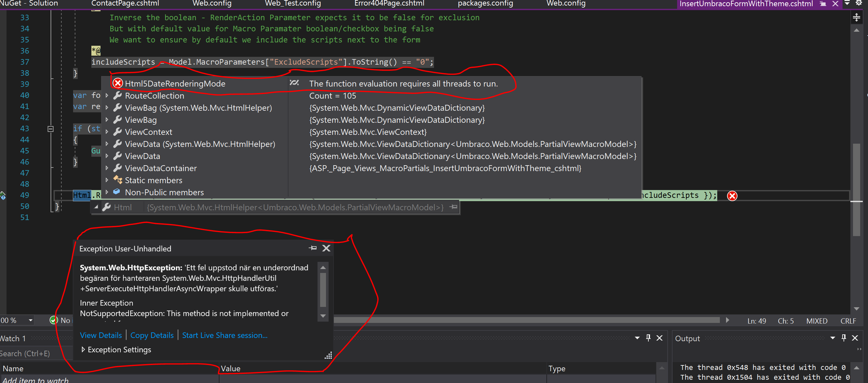Open the ContactPage.cshtml tab

pos(125,4)
